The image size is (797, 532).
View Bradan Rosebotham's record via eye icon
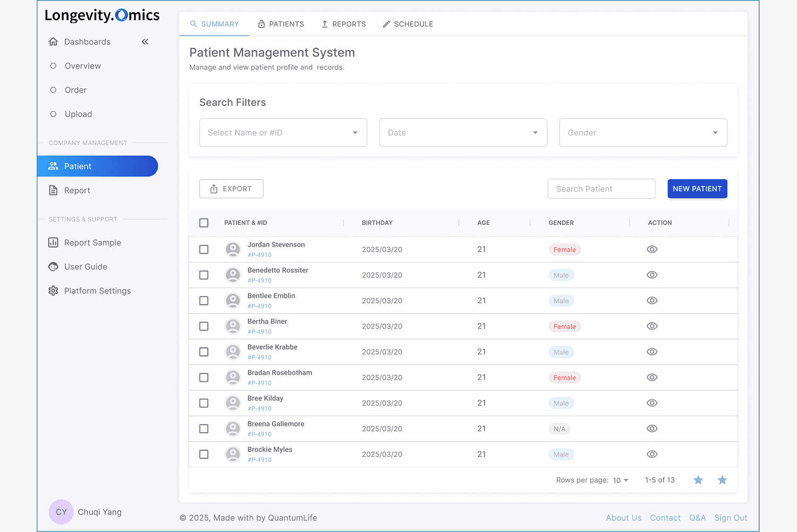pyautogui.click(x=652, y=377)
